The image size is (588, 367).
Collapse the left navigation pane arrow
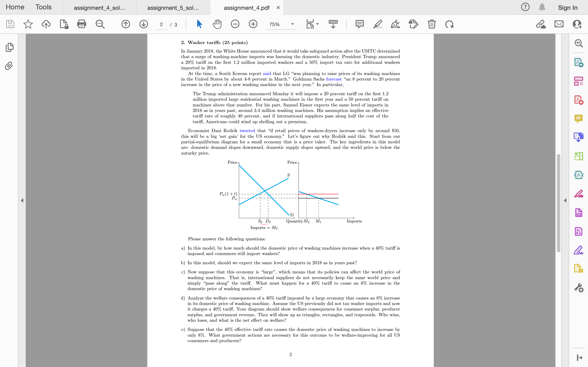(22, 200)
